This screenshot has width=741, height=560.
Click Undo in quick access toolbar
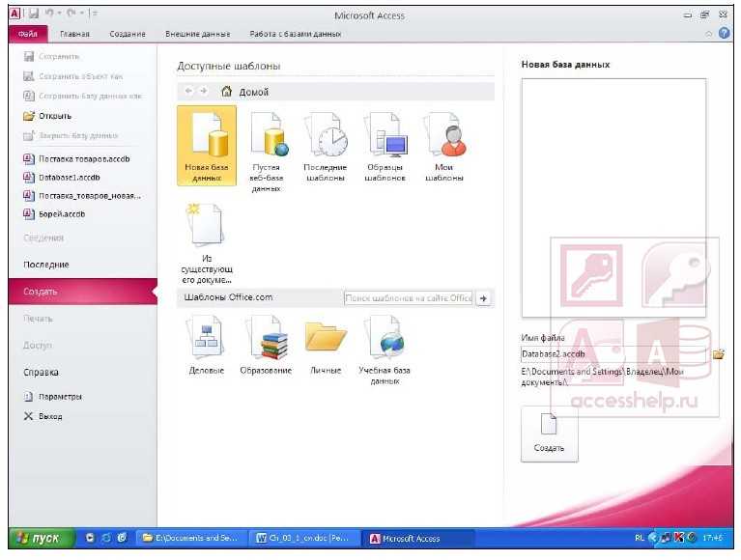(x=49, y=14)
